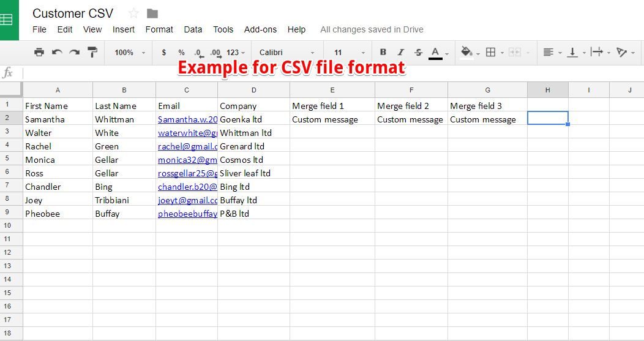This screenshot has height=341, width=644.
Task: Select cell containing 'Whittman ltd'
Action: [254, 132]
